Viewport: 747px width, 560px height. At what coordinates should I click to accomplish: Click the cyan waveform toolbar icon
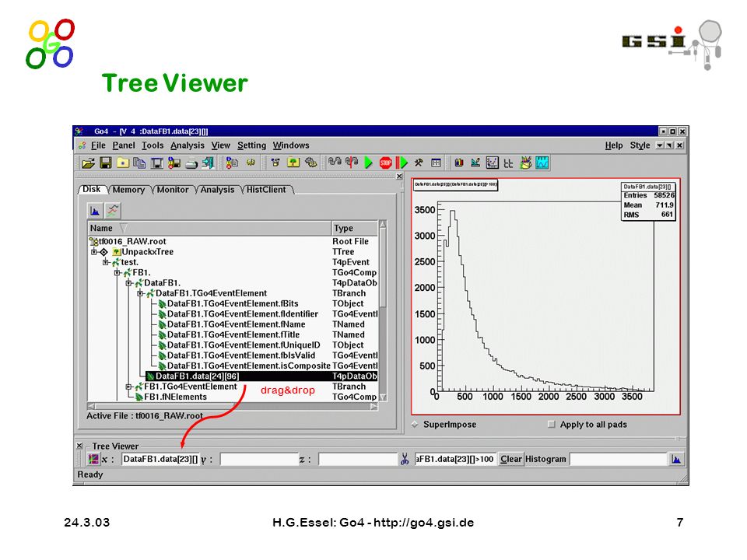542,163
